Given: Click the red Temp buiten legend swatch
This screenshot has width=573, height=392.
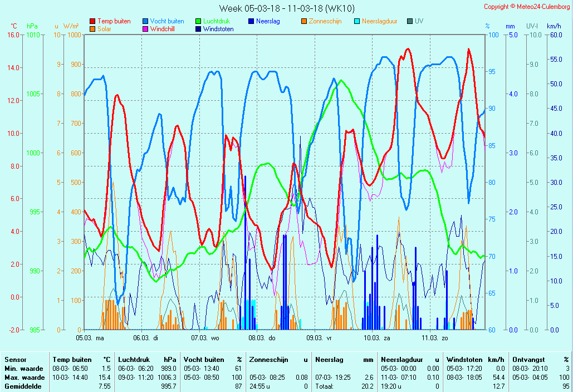Looking at the screenshot, I should point(92,21).
